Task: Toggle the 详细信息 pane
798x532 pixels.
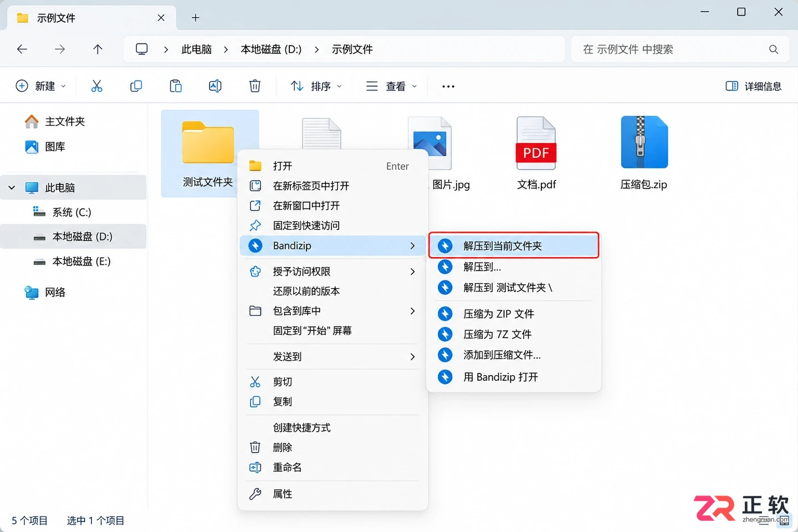Action: click(x=754, y=86)
